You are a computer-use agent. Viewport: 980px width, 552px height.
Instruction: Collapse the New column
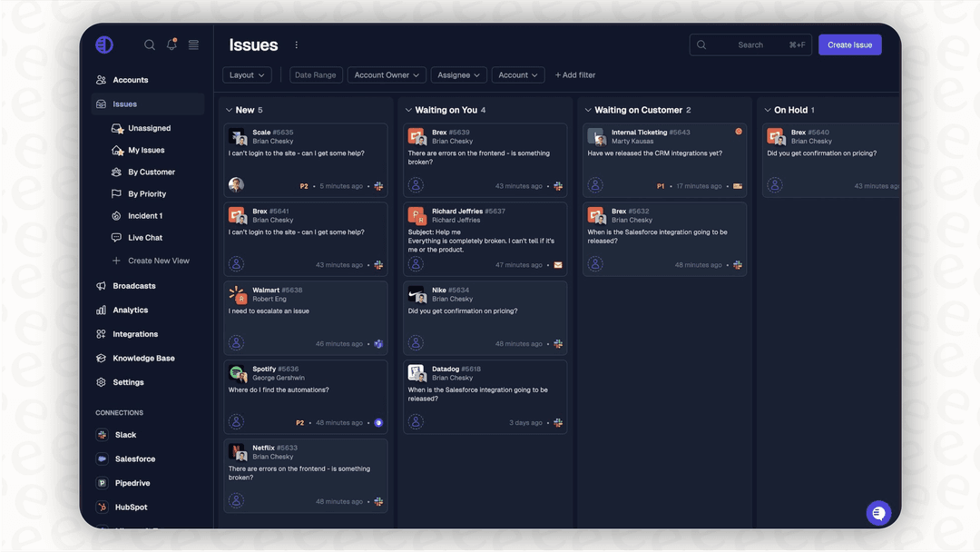pos(230,109)
